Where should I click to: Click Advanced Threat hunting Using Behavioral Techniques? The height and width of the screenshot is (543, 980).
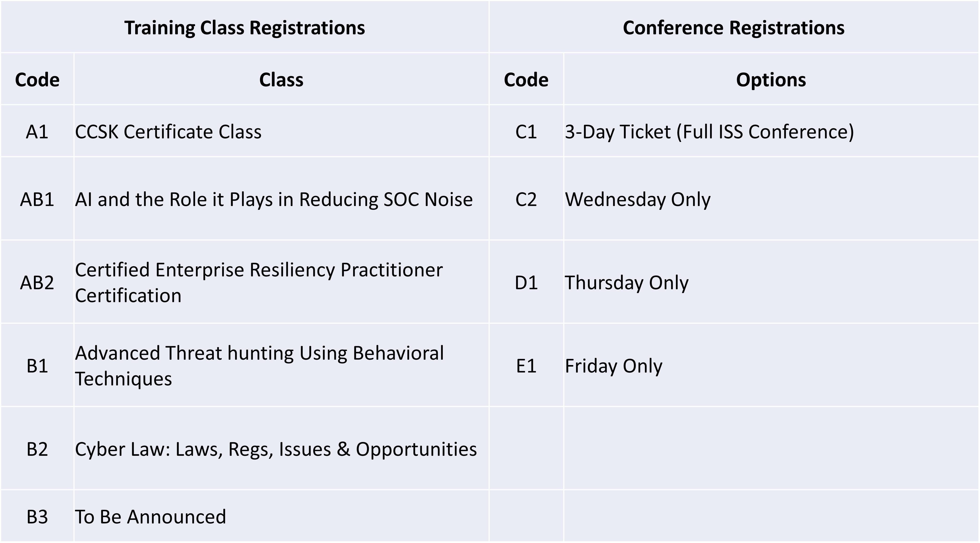(x=281, y=366)
